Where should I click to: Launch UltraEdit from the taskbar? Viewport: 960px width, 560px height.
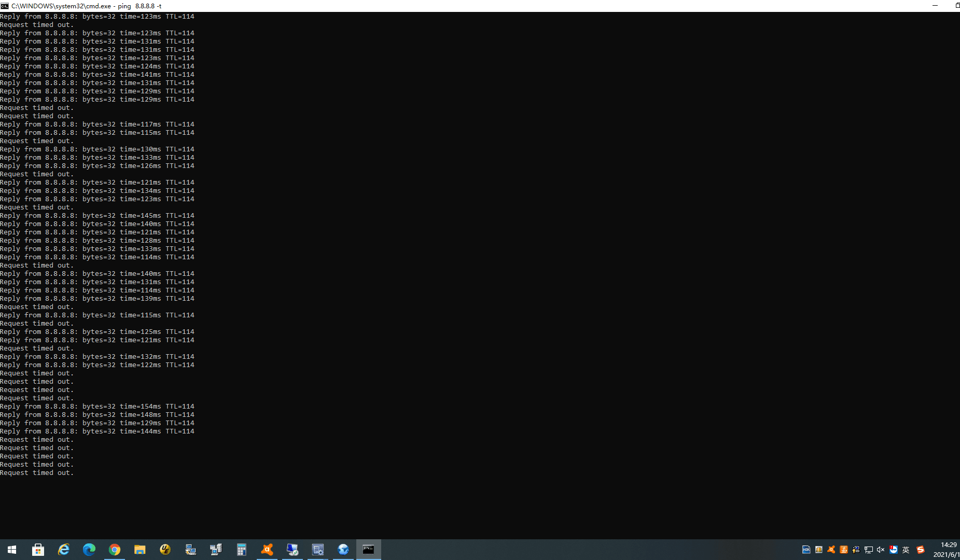165,550
